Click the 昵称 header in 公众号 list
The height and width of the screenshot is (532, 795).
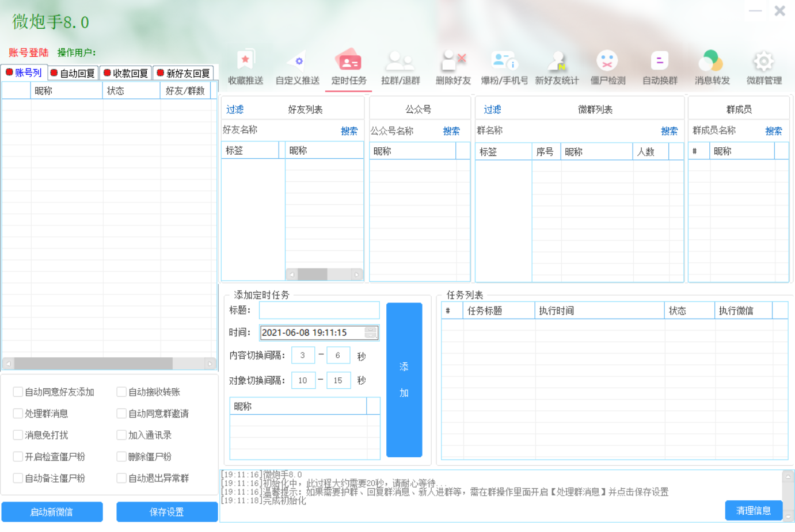[x=413, y=151]
